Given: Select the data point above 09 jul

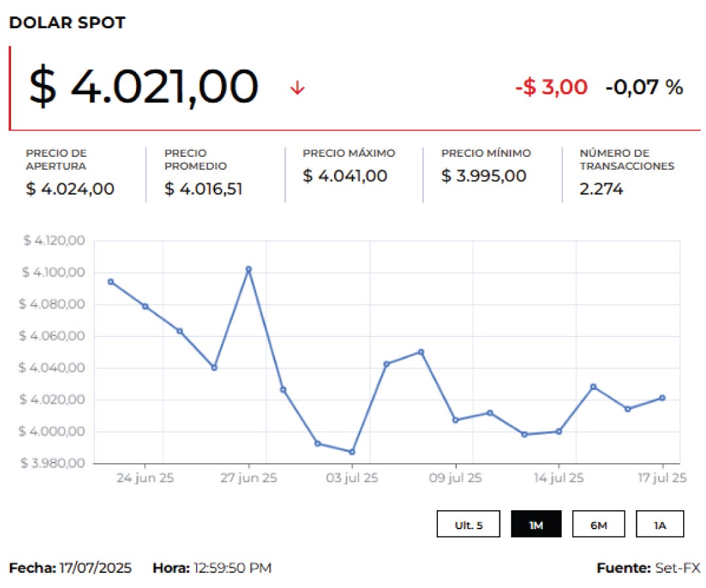Looking at the screenshot, I should (456, 420).
